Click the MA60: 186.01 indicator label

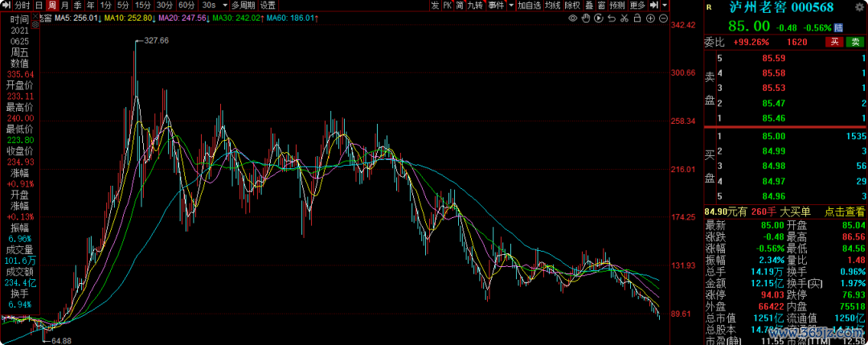(x=293, y=18)
